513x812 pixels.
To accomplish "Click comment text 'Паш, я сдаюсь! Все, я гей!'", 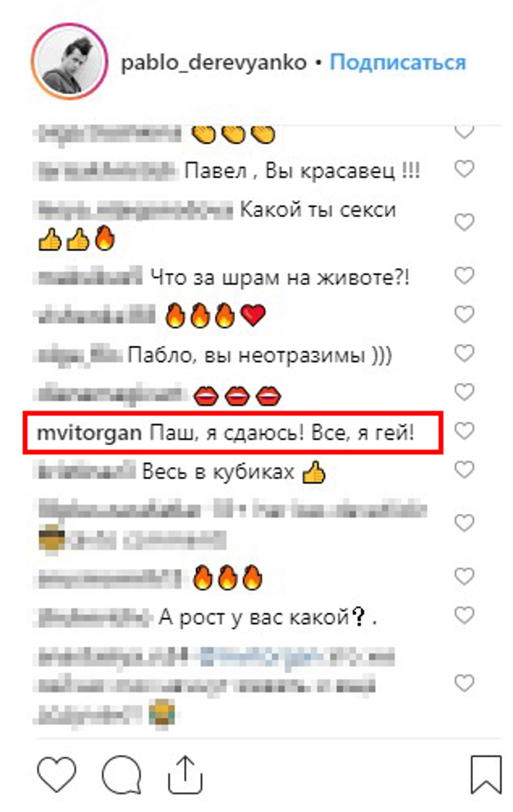I will pyautogui.click(x=282, y=433).
